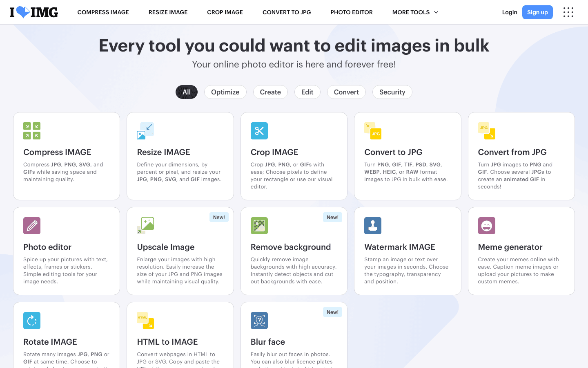Click the Rotate IMAGE circular arrow icon
The width and height of the screenshot is (588, 368).
pos(32,321)
